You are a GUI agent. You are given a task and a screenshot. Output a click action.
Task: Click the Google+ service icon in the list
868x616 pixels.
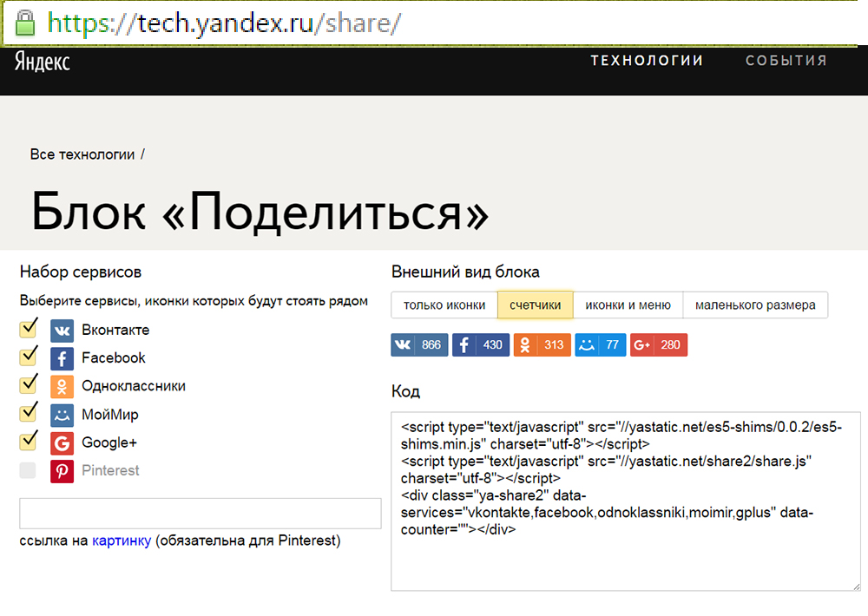coord(62,443)
